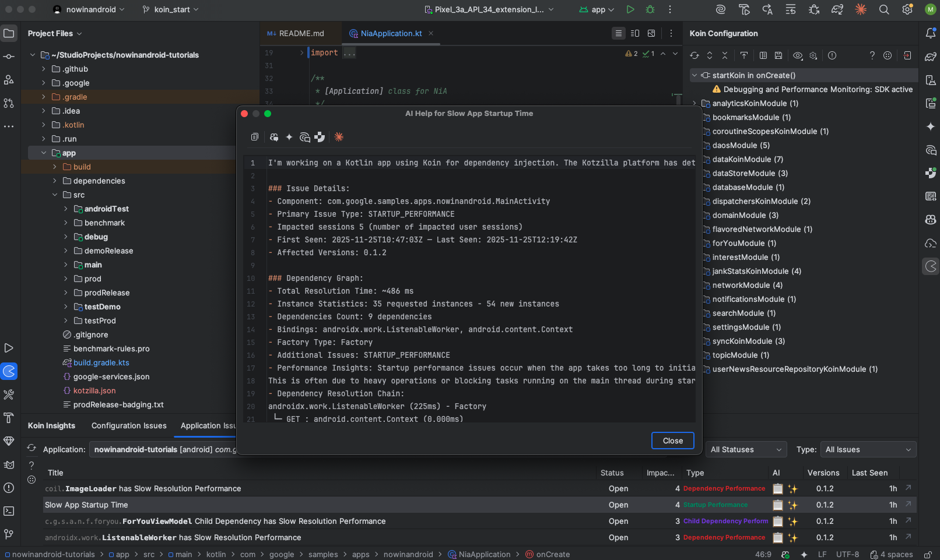Click copy icon in AI Help dialog
This screenshot has width=940, height=560.
[255, 137]
